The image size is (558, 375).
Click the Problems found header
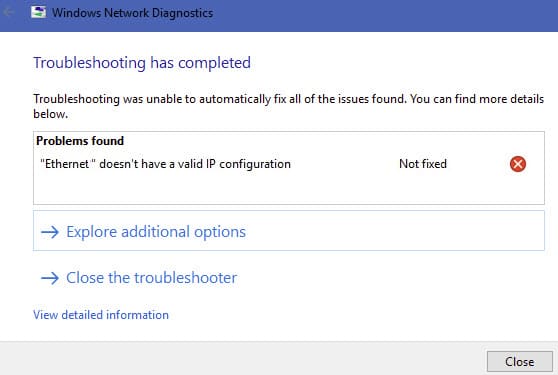coord(80,141)
